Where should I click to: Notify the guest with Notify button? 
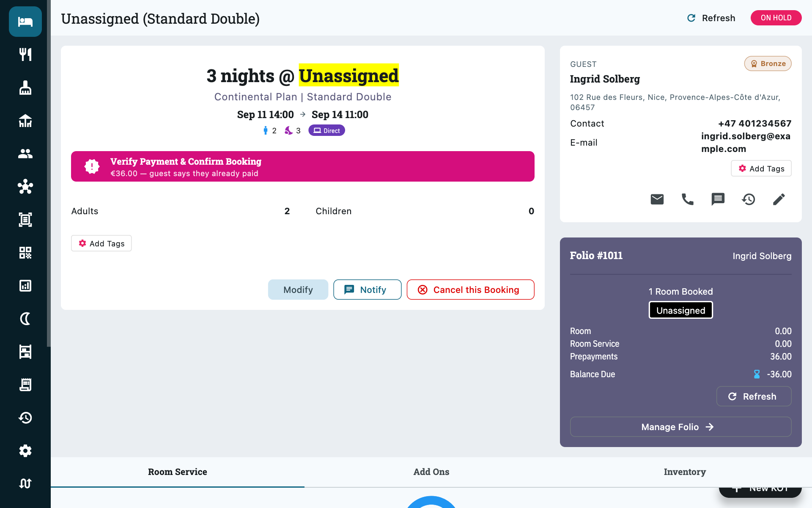tap(367, 290)
